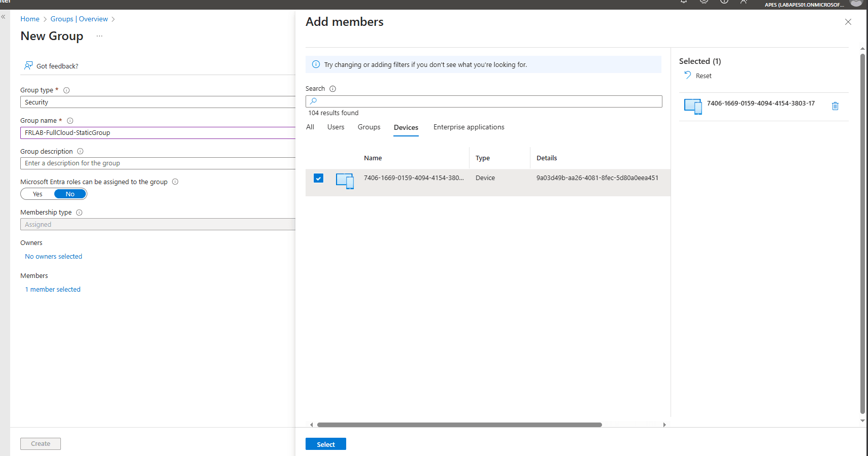Select No on the Entra roles toggle
Viewport: 868px width, 456px height.
coord(70,194)
